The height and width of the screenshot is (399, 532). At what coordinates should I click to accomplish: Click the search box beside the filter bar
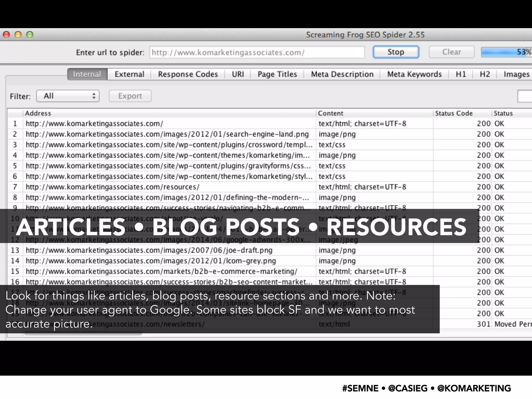525,96
